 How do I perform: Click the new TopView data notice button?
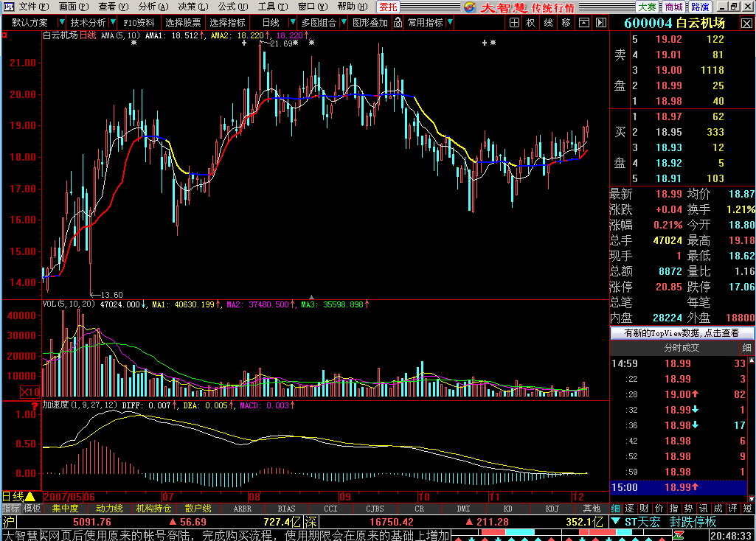click(x=682, y=333)
